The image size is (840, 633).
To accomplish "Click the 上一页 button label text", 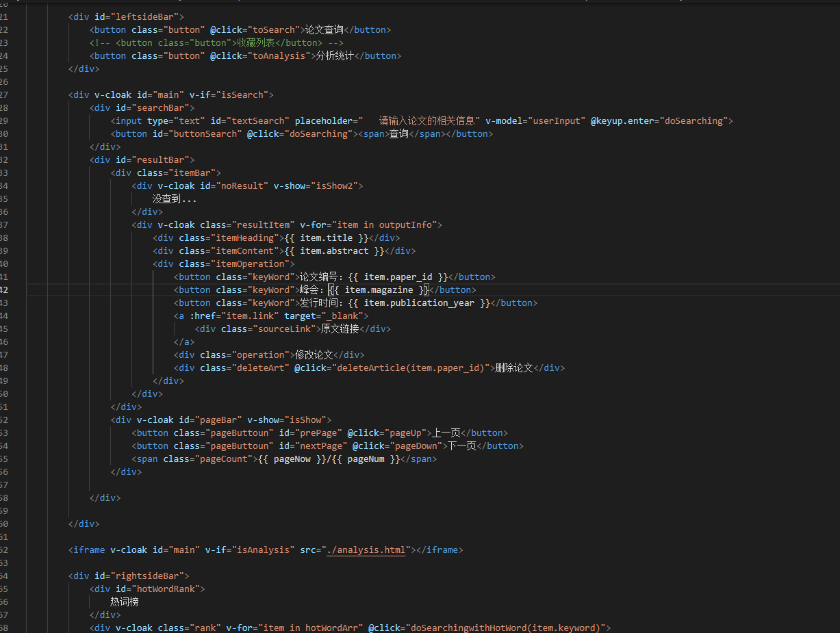I will [x=446, y=432].
